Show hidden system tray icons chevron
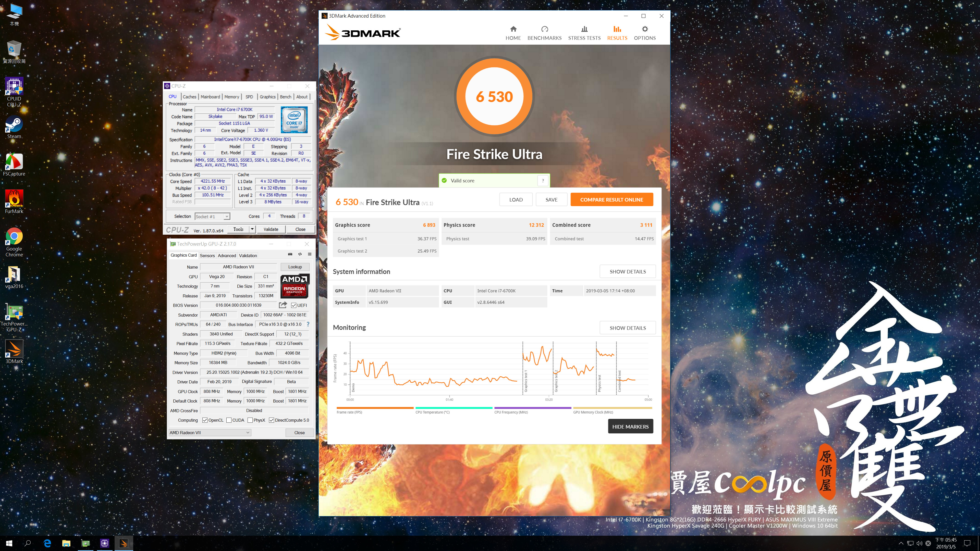 click(x=901, y=543)
